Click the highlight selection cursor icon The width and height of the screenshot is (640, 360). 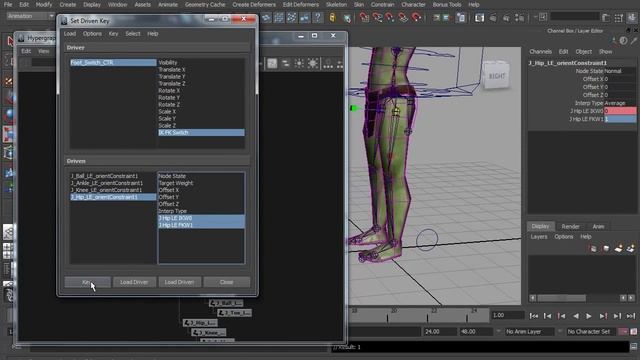point(347,18)
